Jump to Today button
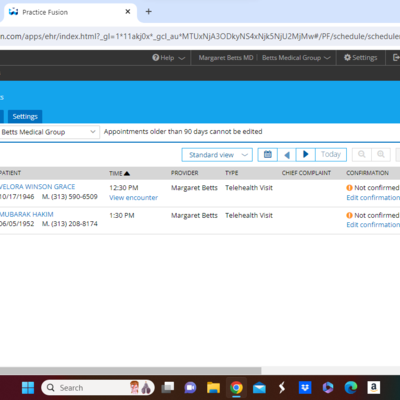Screen dimensions: 400x400 [331, 154]
